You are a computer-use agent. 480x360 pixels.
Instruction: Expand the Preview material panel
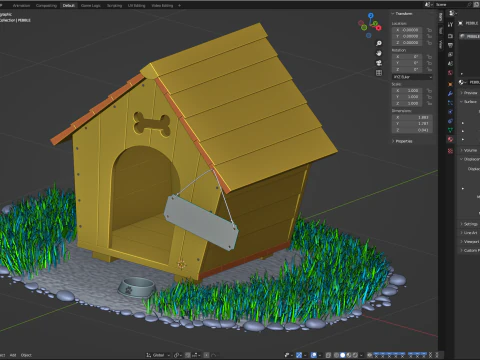point(470,93)
